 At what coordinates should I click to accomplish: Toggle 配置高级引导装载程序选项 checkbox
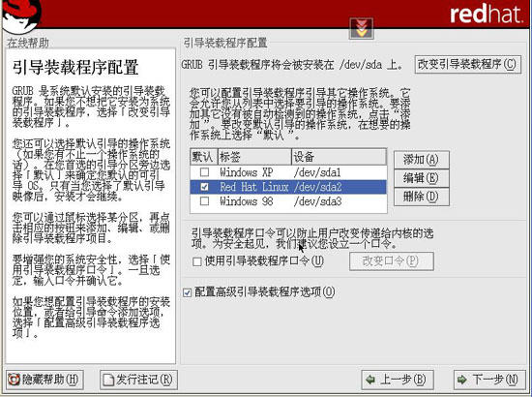tap(187, 292)
